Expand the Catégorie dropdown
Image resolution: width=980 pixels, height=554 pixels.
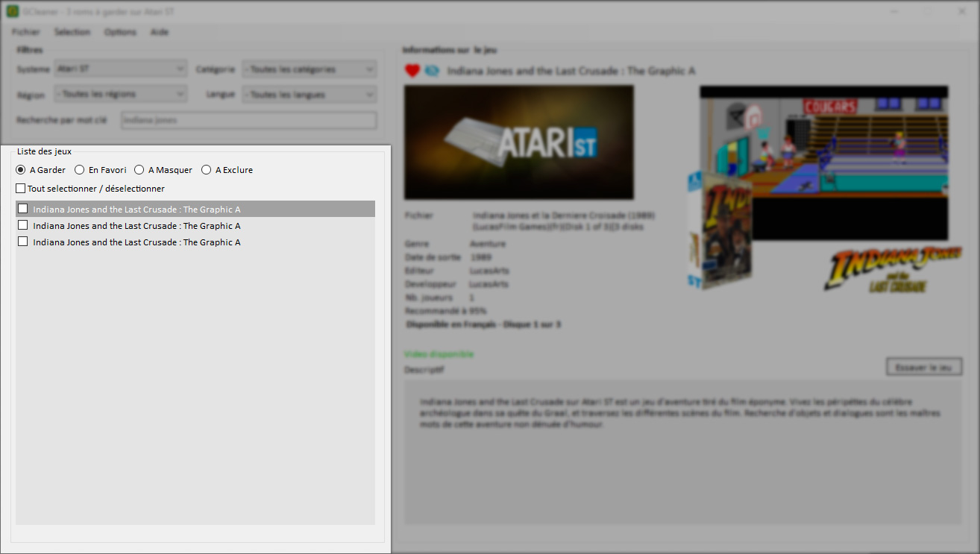310,69
